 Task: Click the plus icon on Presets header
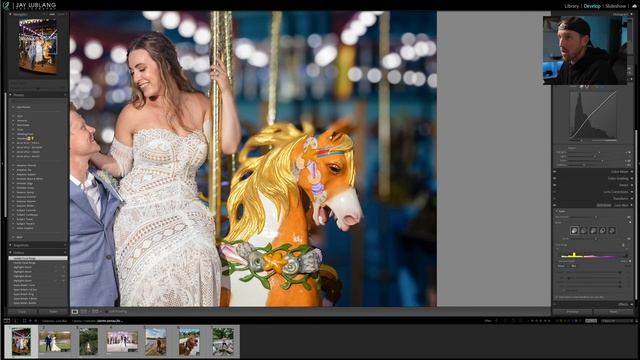64,95
